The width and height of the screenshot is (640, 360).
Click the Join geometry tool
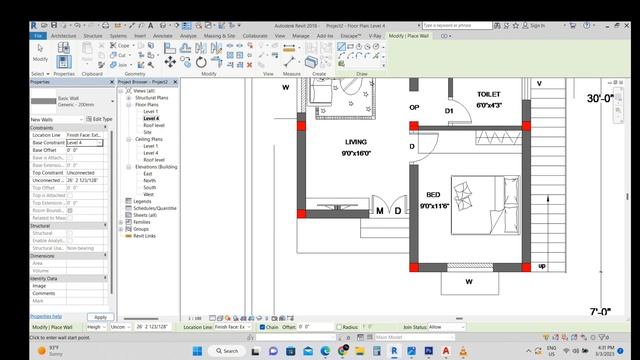tap(119, 65)
